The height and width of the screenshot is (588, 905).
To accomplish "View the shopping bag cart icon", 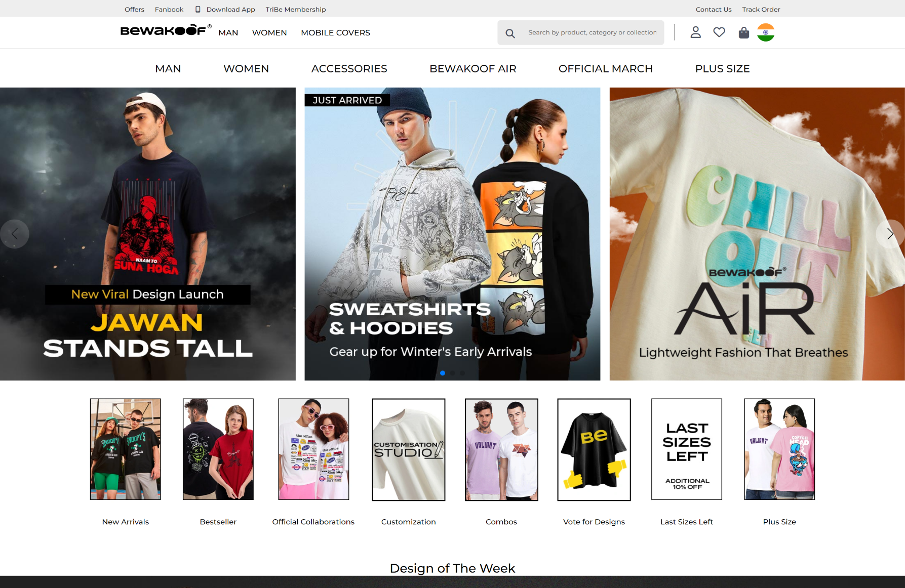I will 743,32.
